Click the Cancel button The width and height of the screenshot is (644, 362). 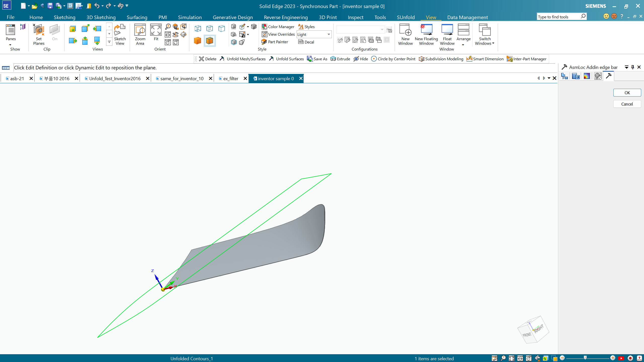(627, 104)
